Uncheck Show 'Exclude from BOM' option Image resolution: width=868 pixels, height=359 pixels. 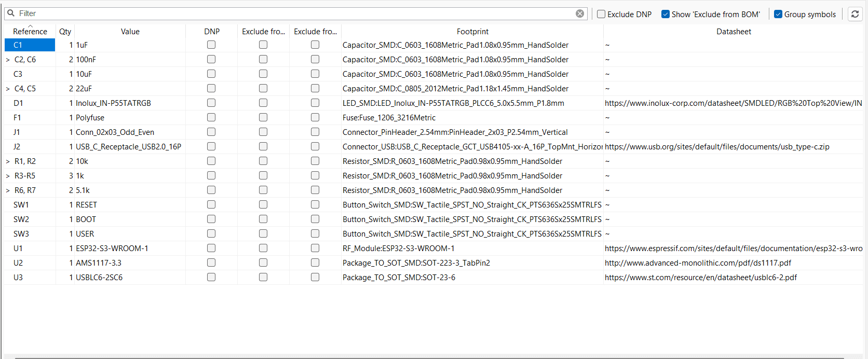(665, 14)
